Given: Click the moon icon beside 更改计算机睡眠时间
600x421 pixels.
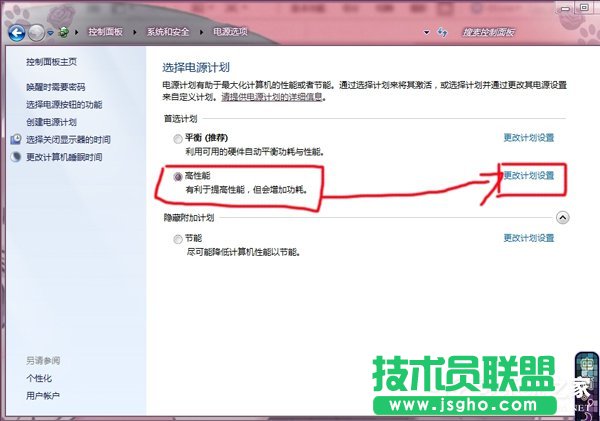Looking at the screenshot, I should 16,157.
